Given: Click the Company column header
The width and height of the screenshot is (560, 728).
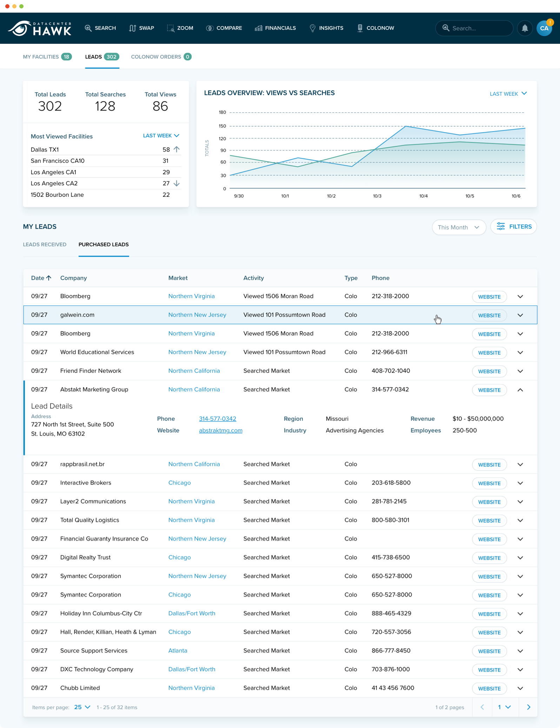Looking at the screenshot, I should coord(73,278).
